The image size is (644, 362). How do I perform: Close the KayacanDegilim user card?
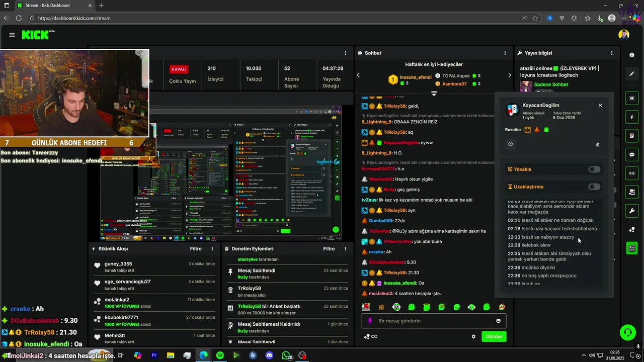tap(600, 105)
